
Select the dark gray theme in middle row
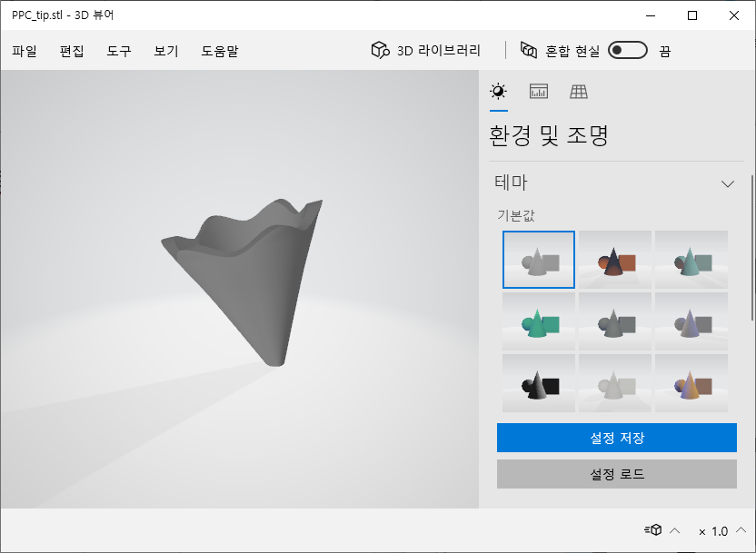(615, 321)
